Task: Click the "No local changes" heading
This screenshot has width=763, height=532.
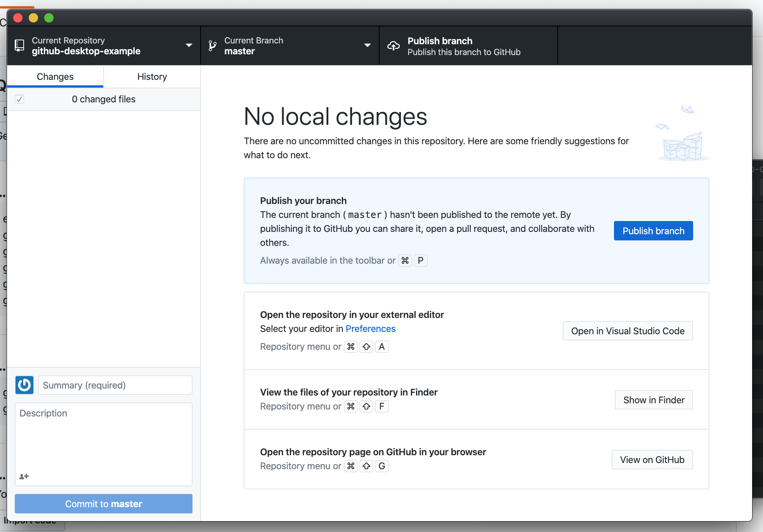Action: [x=335, y=116]
